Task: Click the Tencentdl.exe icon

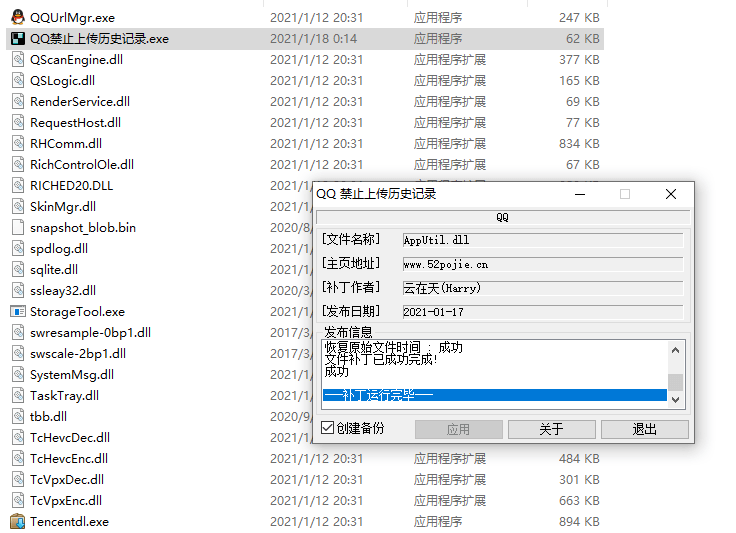Action: coord(18,521)
